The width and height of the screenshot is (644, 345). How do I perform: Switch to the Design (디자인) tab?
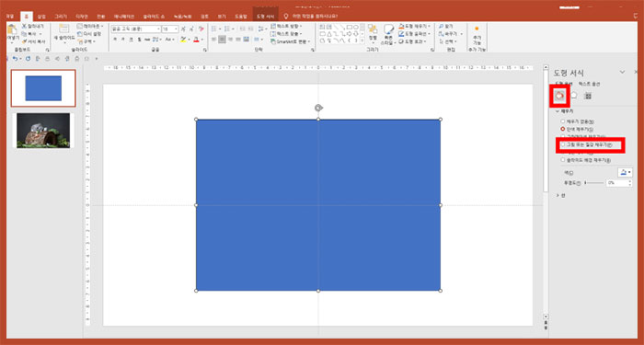pos(81,17)
